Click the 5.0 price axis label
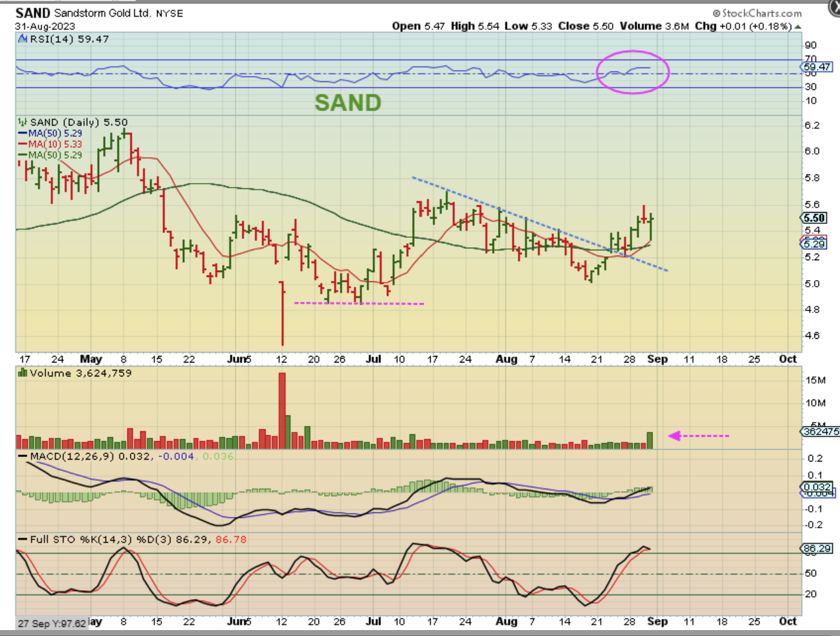The image size is (840, 636). 812,284
